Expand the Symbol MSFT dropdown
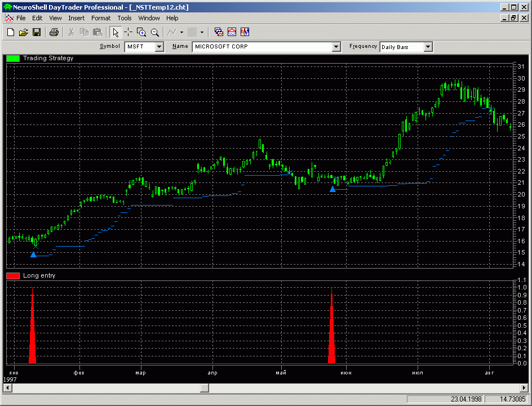 coord(159,47)
